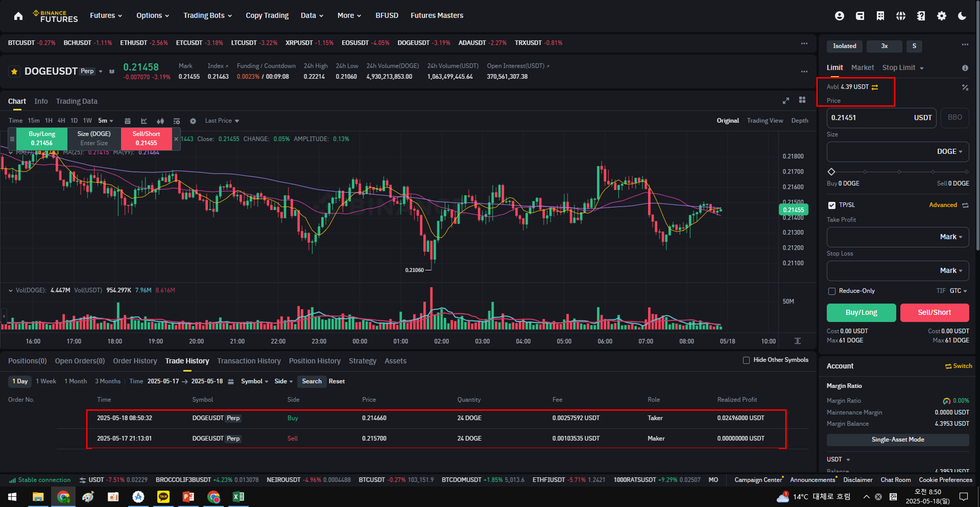Open Futures menu dropdown

[106, 15]
